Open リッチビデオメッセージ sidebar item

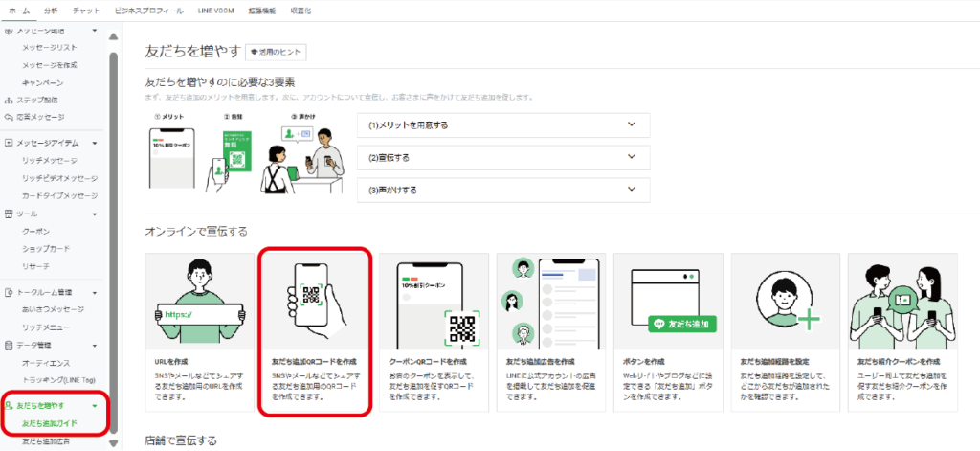tap(59, 178)
